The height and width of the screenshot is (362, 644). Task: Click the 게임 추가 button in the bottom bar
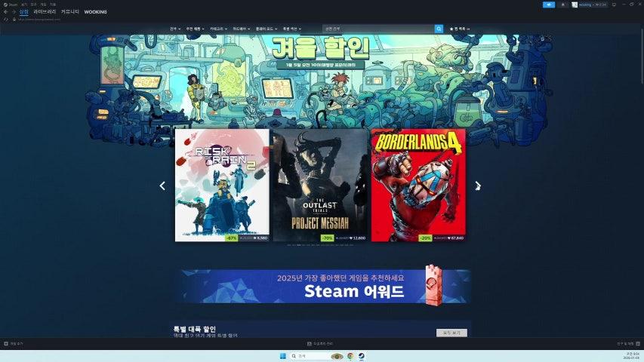pyautogui.click(x=14, y=344)
